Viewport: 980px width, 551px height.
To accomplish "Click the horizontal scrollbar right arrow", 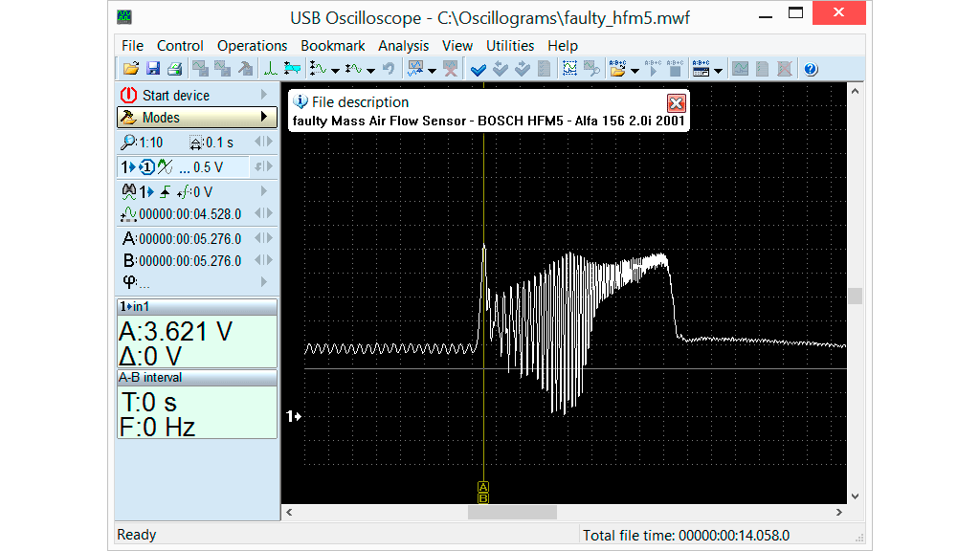I will [838, 513].
